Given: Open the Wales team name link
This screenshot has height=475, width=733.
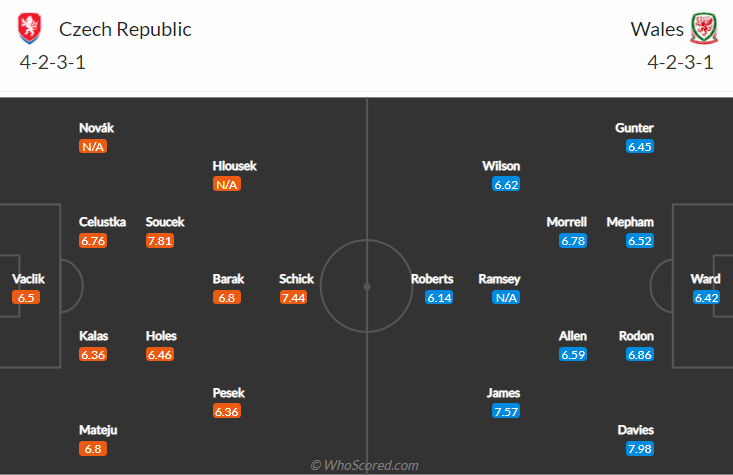Looking at the screenshot, I should pos(657,29).
